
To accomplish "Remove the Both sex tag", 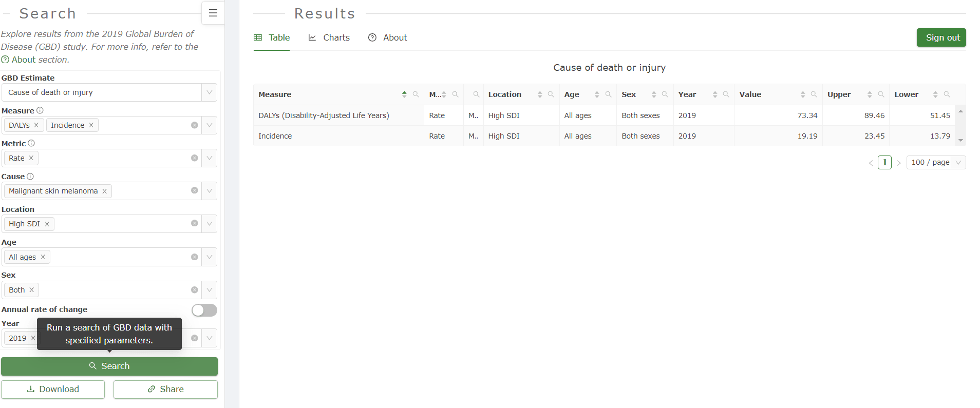I will pos(32,290).
